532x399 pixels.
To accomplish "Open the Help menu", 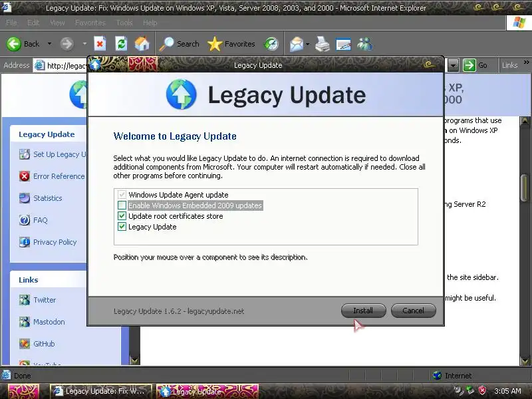I will coord(150,23).
